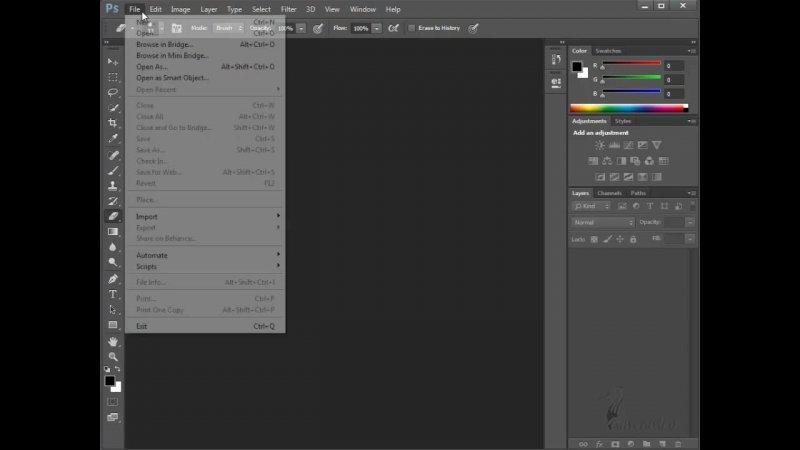Open the Normal blend mode dropdown
The width and height of the screenshot is (800, 450).
602,222
